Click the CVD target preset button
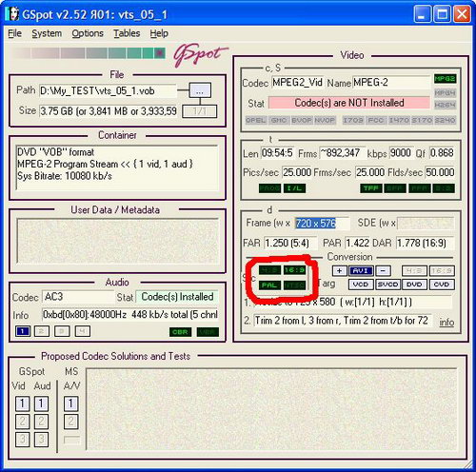 point(442,285)
